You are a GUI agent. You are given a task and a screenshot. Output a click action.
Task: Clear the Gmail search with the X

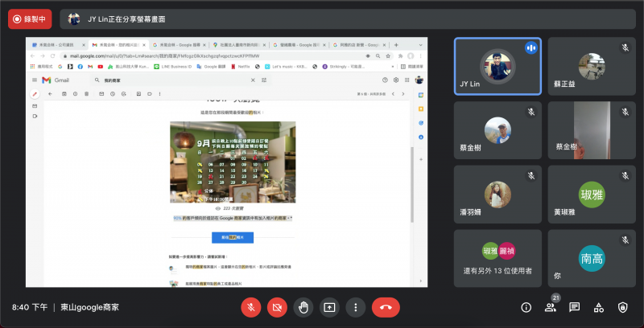coord(253,80)
